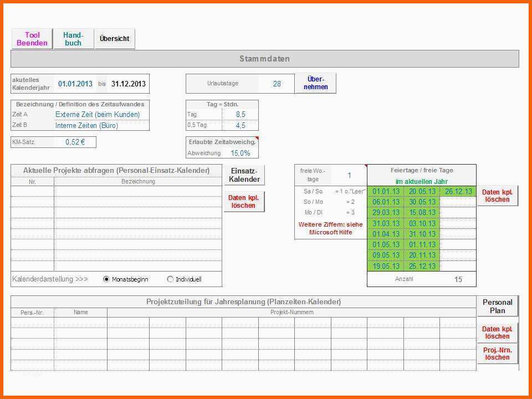Click Proj.-Nrn. löschen button
This screenshot has height=399, width=532.
click(498, 354)
